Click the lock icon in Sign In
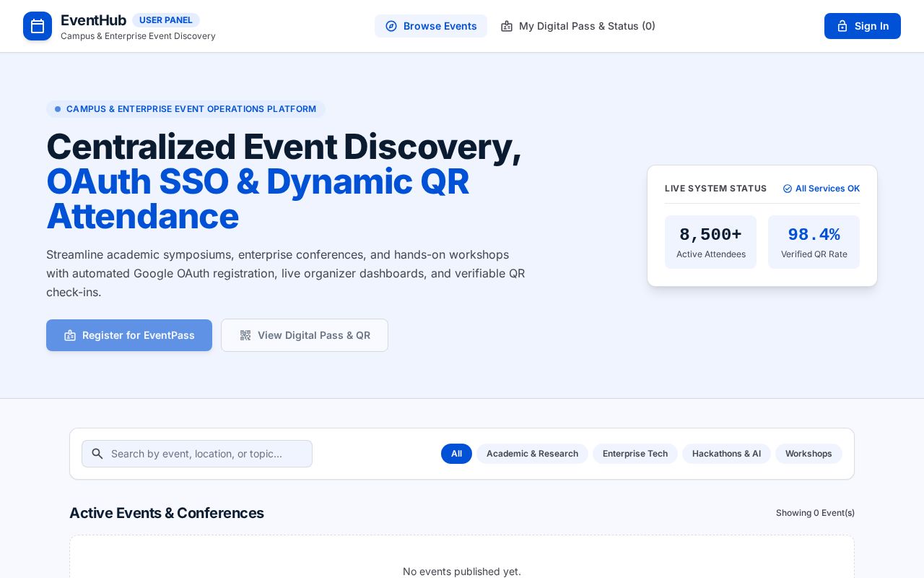Image resolution: width=924 pixels, height=578 pixels. pos(842,26)
